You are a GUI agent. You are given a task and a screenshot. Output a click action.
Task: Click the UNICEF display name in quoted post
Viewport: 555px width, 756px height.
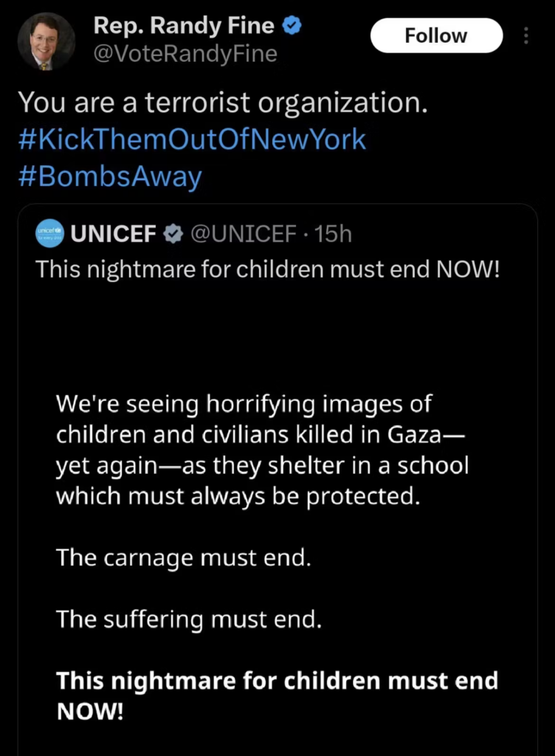tap(114, 235)
